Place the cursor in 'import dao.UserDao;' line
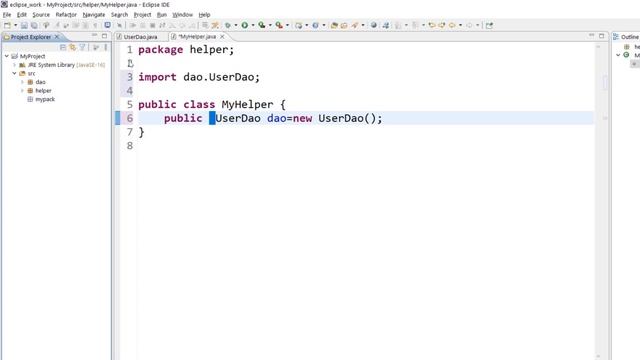 (x=199, y=77)
